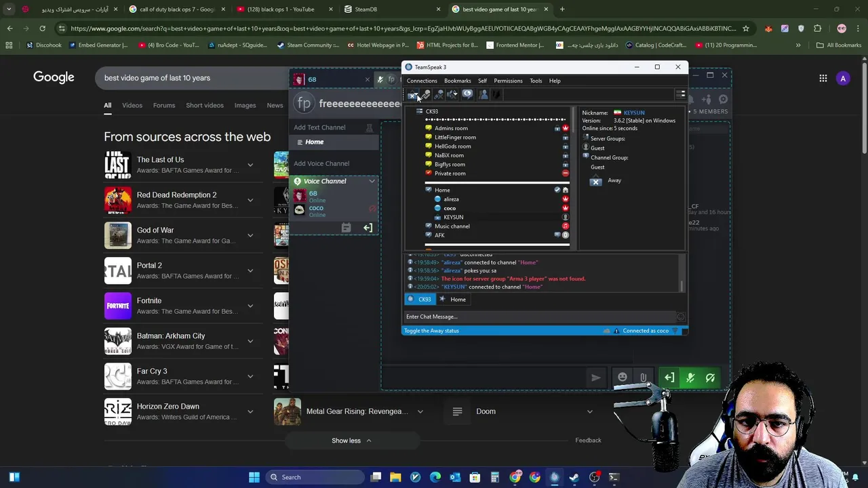The image size is (868, 488).
Task: Select user coco in TeamSpeak channel tree
Action: point(450,208)
